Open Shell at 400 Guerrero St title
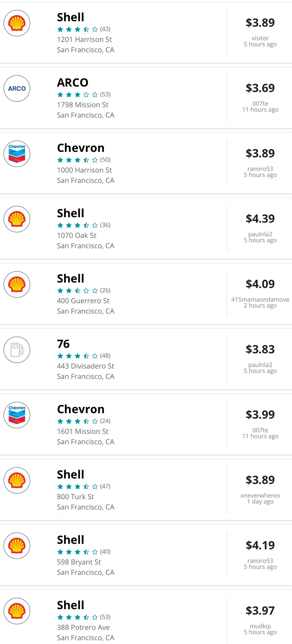292x644 pixels. 71,278
